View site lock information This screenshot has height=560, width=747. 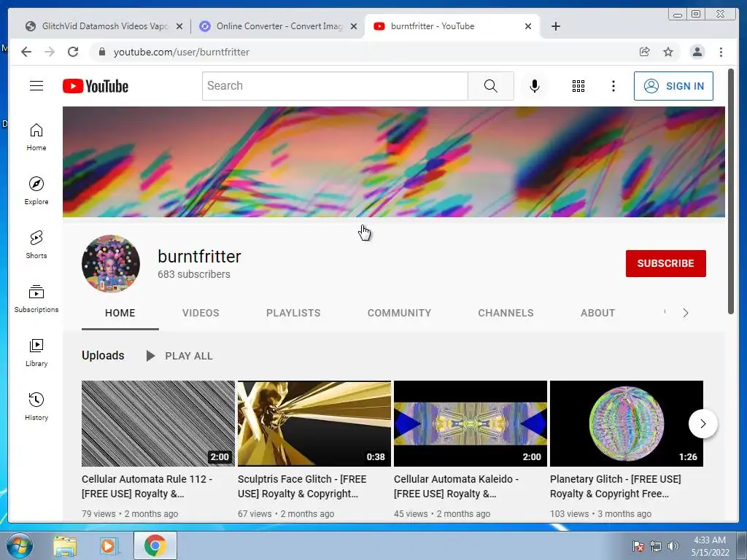coord(101,52)
